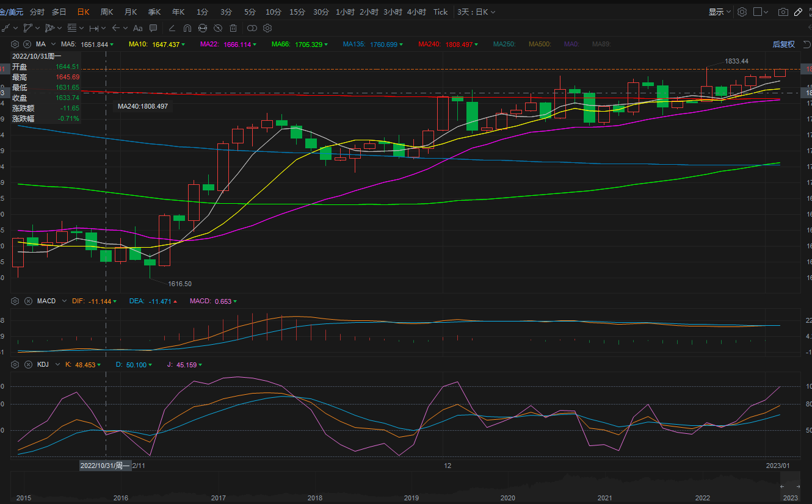Toggle MA500 moving average line
The width and height of the screenshot is (812, 504).
coord(539,44)
